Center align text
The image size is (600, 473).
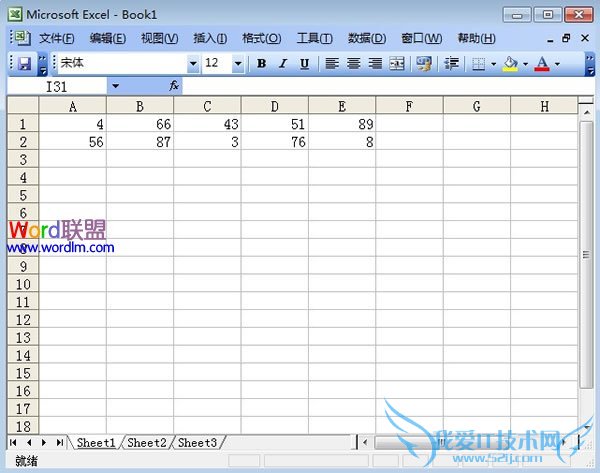[353, 64]
